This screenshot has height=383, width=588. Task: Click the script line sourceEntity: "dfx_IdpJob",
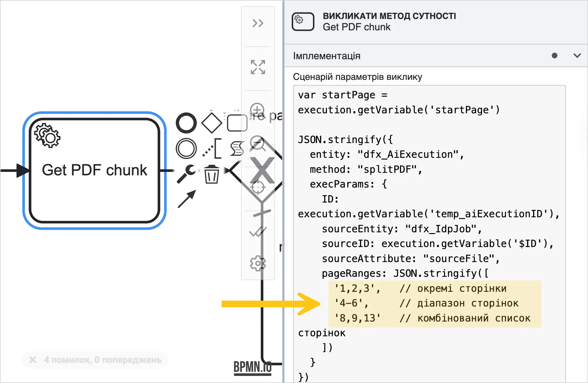402,229
